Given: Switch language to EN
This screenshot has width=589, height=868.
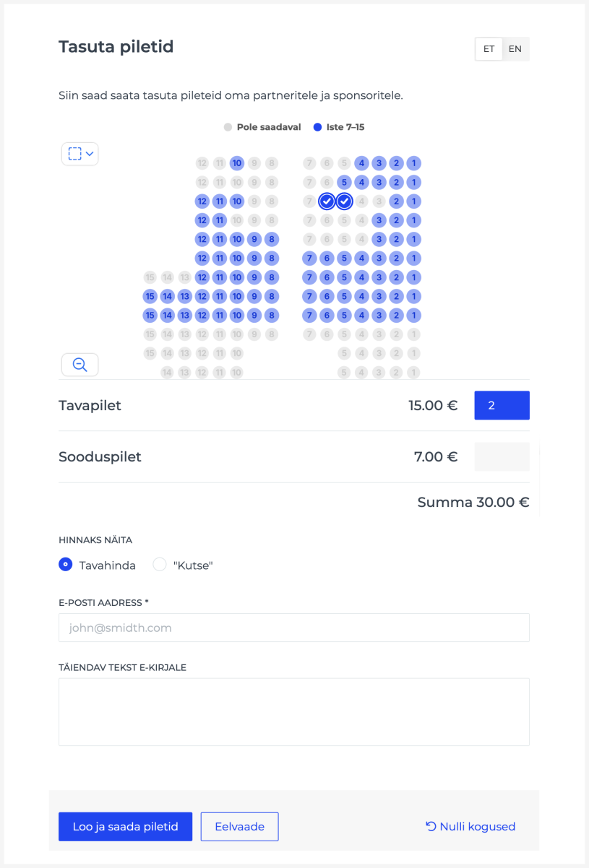Looking at the screenshot, I should click(x=515, y=49).
